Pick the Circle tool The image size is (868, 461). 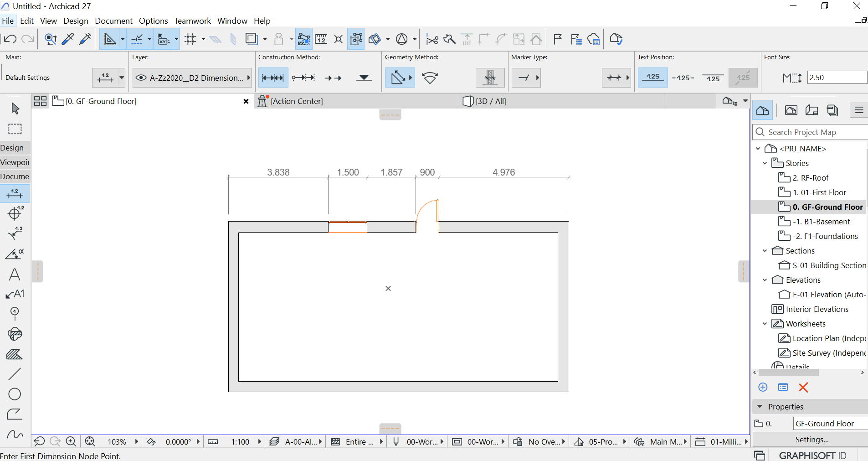tap(15, 394)
